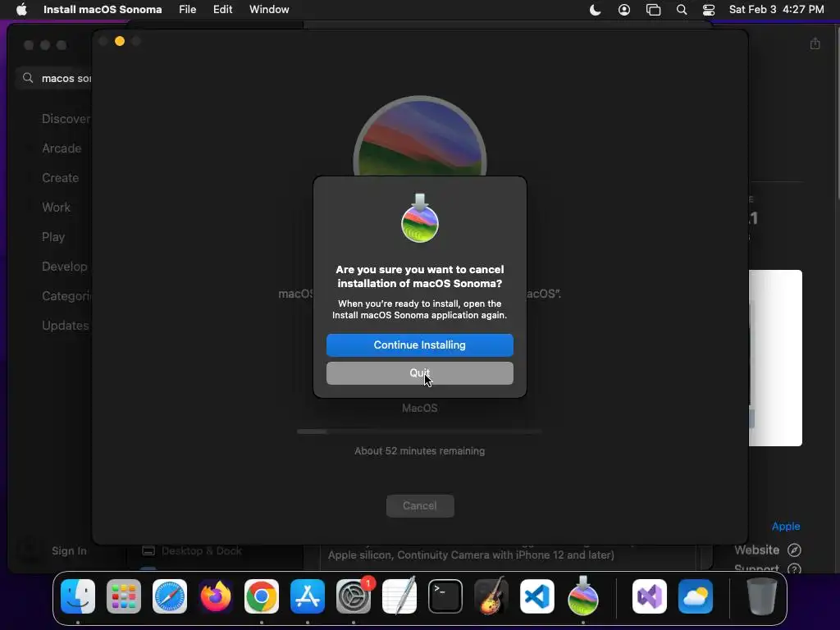Click the macOS Sonoma installer icon in dialog
Image resolution: width=840 pixels, height=630 pixels.
coord(420,218)
